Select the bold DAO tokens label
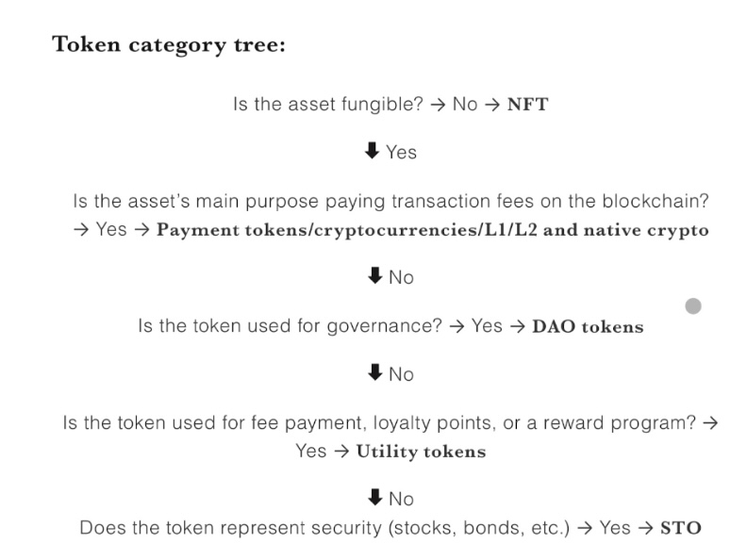The height and width of the screenshot is (560, 747). 588,327
